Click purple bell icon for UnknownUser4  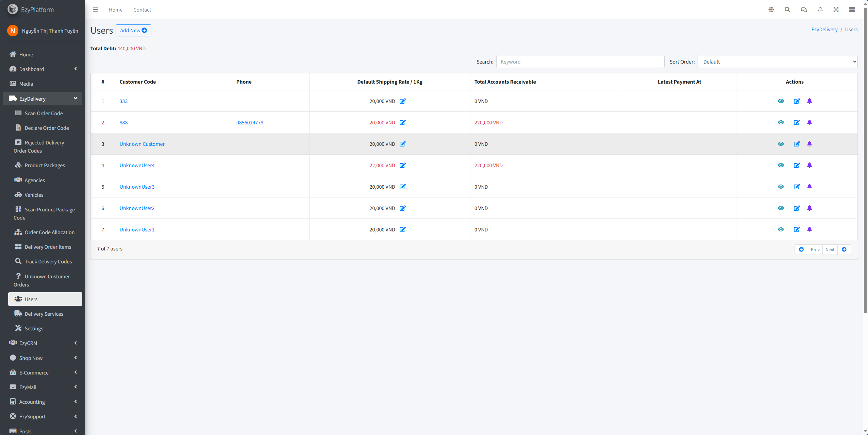point(809,165)
